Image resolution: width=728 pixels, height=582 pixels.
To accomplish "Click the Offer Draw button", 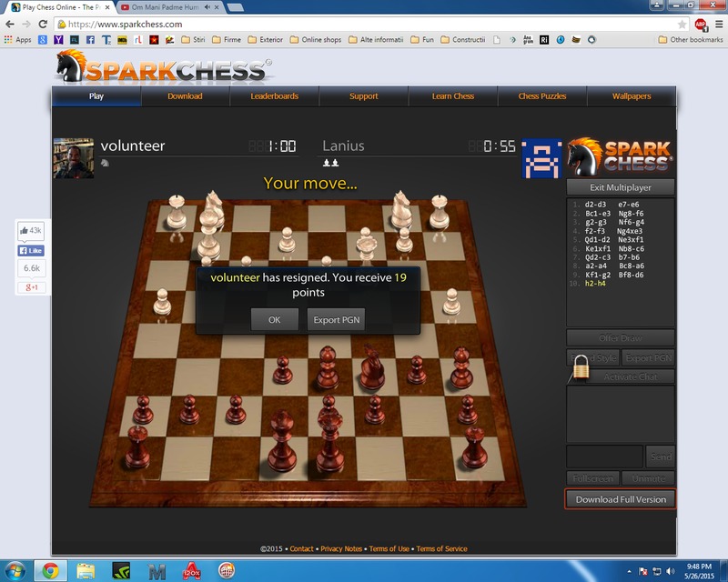I will (x=621, y=338).
